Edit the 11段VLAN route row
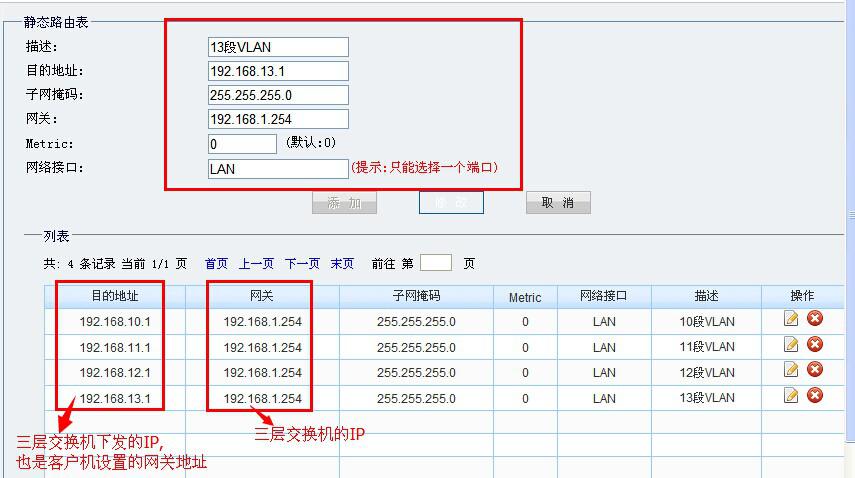This screenshot has height=478, width=855. click(792, 345)
